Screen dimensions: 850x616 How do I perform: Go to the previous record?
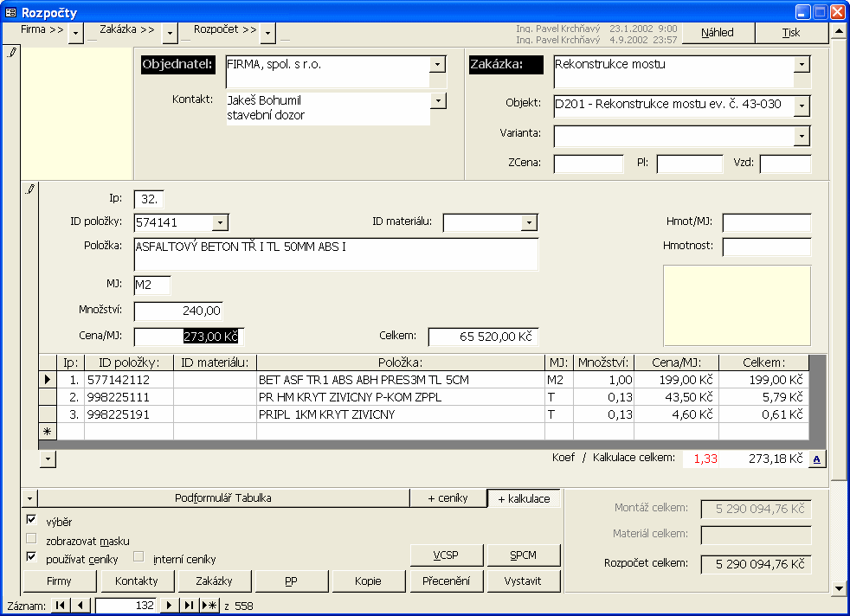point(80,606)
